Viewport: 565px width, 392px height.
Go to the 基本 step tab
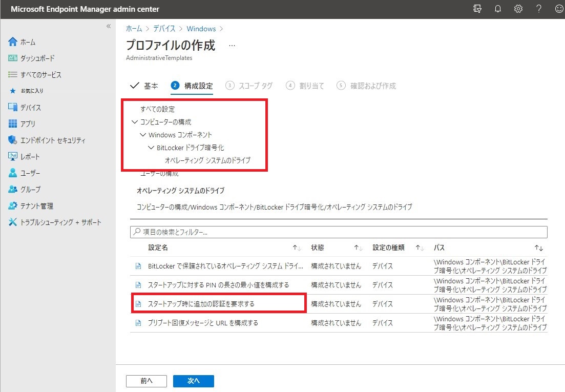pos(144,86)
